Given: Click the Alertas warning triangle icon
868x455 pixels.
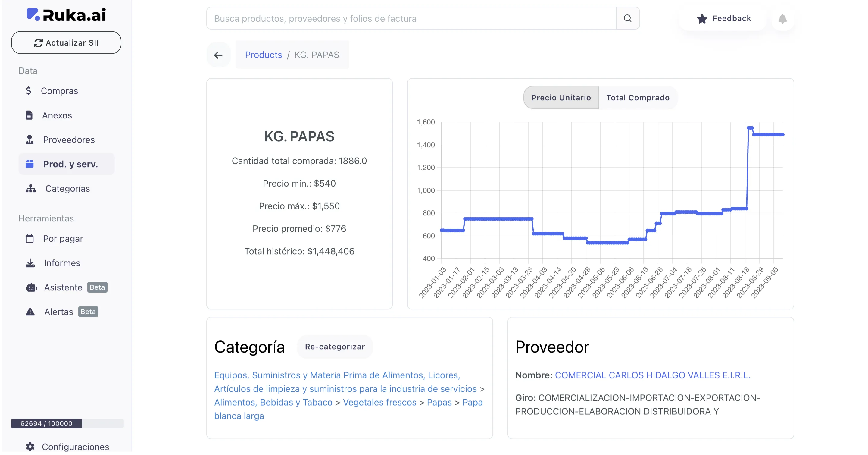Looking at the screenshot, I should pos(30,312).
